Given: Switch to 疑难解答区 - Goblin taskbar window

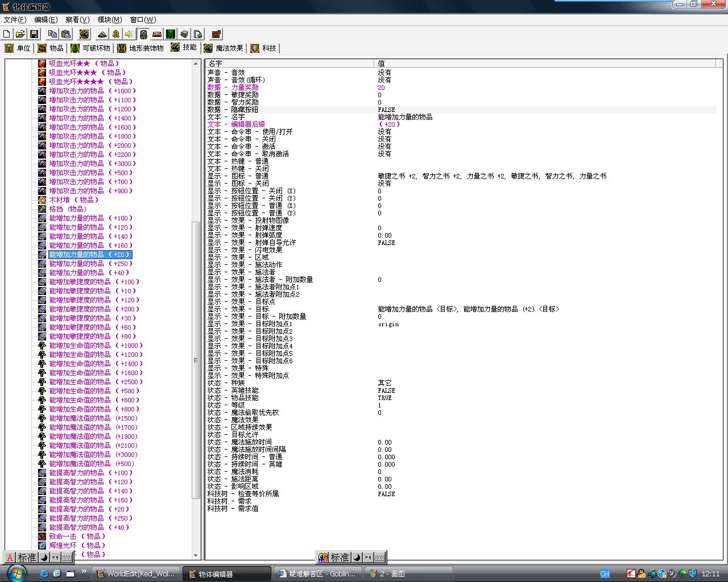Looking at the screenshot, I should pos(318,574).
